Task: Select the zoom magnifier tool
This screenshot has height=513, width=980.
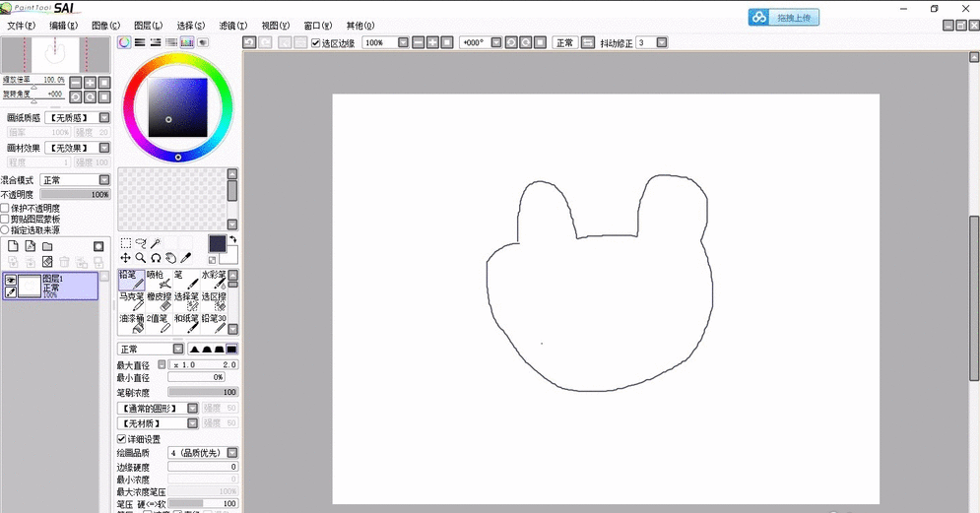Action: click(x=141, y=258)
